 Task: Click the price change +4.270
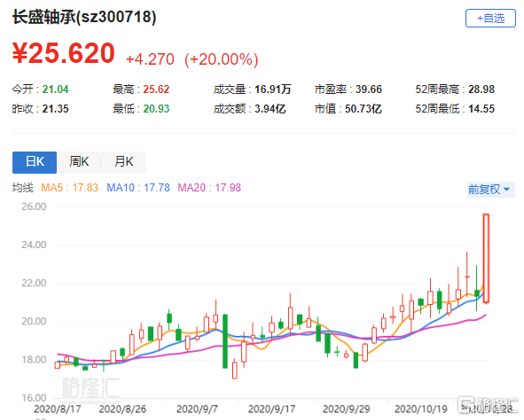(150, 59)
